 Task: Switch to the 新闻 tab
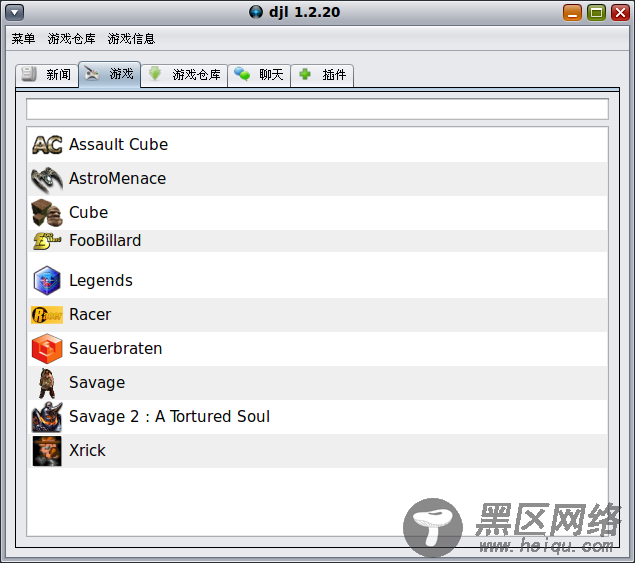pyautogui.click(x=47, y=75)
